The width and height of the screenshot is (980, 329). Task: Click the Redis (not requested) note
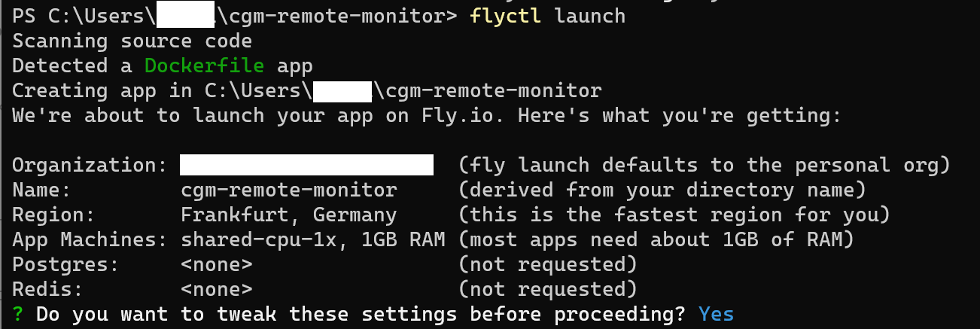click(547, 289)
